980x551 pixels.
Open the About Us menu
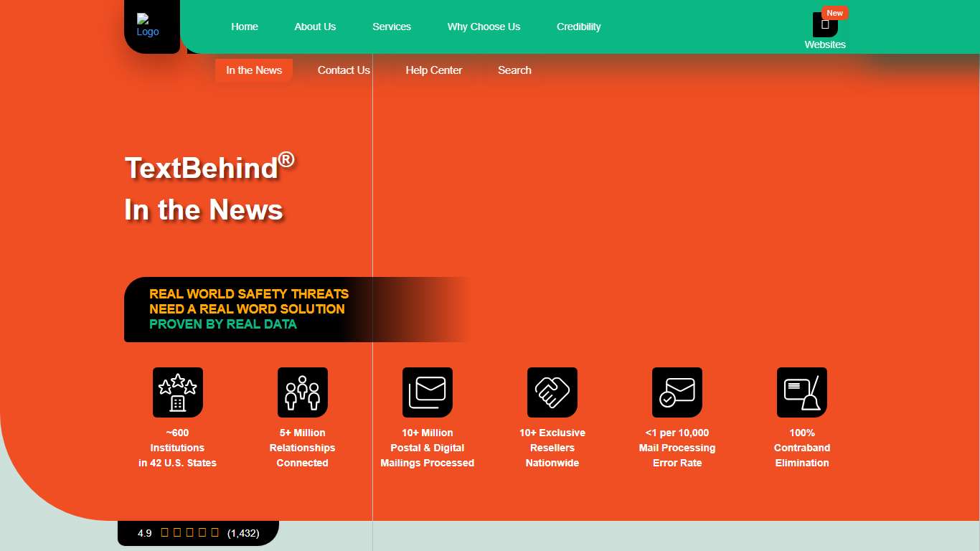(x=315, y=27)
